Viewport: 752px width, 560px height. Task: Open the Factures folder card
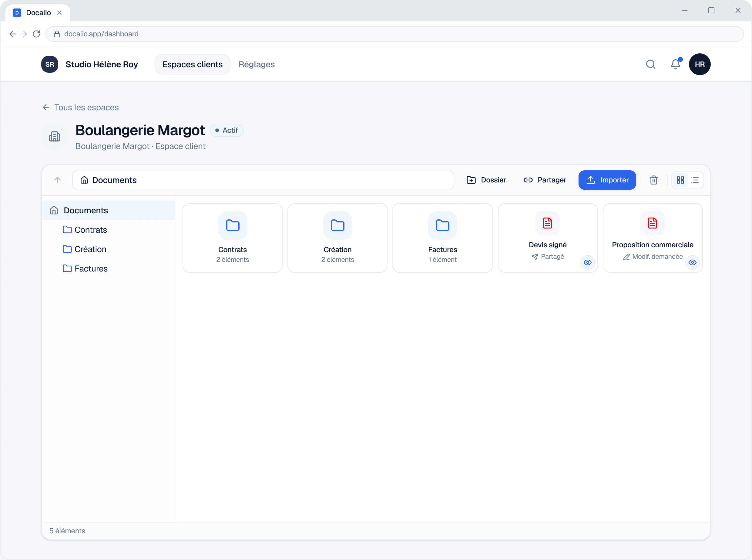point(442,238)
